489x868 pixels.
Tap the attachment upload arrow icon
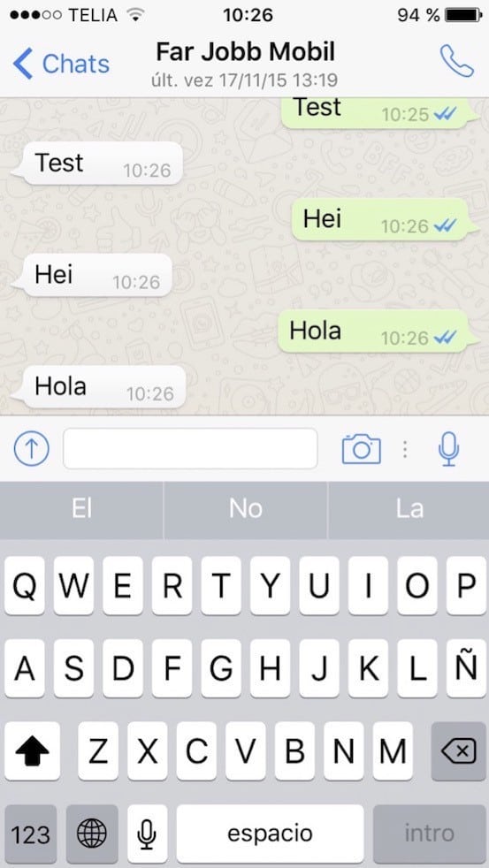[x=32, y=448]
